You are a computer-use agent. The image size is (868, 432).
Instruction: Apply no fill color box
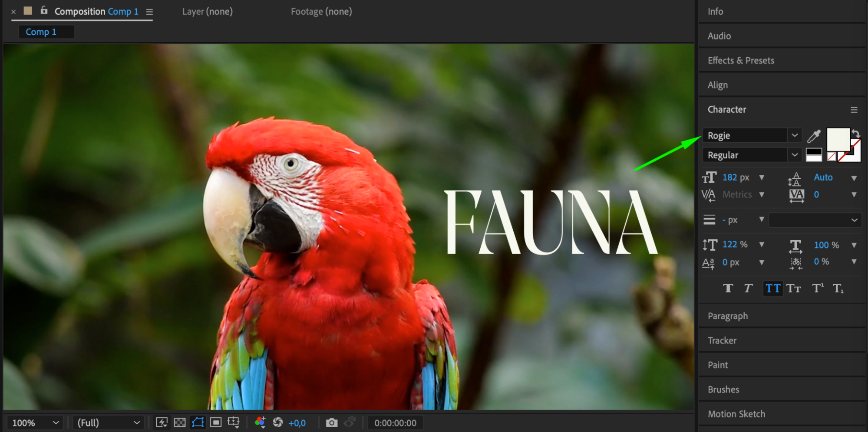[x=831, y=157]
